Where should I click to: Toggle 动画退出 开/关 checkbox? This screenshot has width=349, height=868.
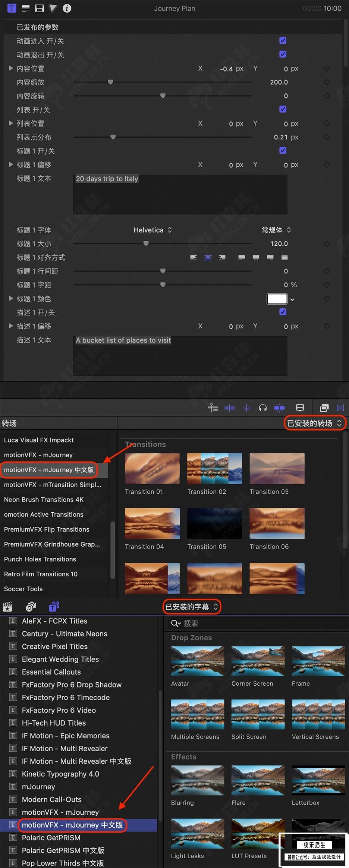point(283,54)
